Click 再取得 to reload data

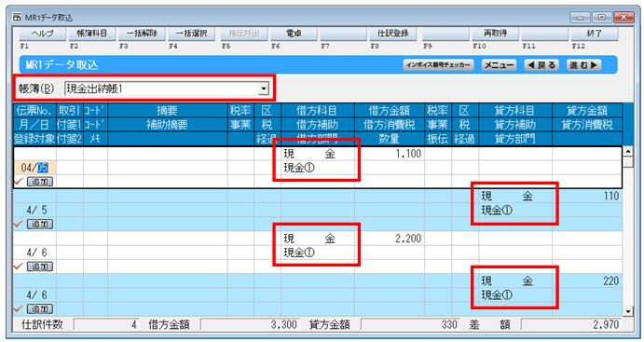click(495, 34)
